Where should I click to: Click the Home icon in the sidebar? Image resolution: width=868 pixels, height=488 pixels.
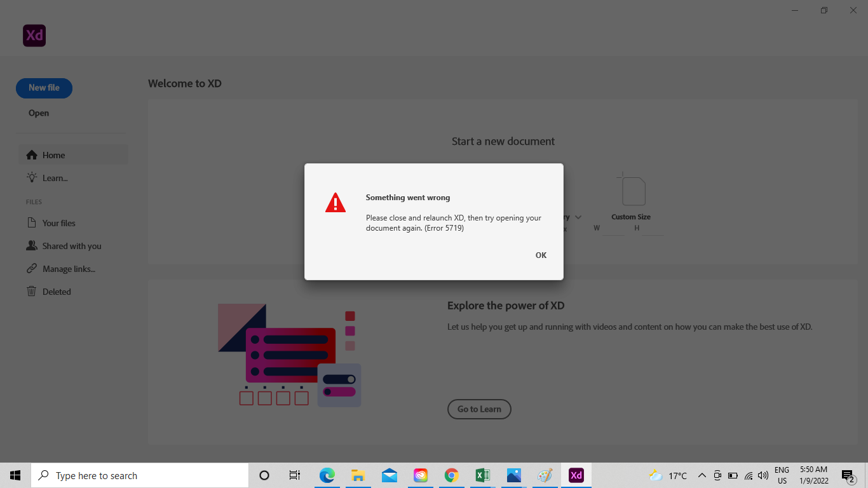31,154
